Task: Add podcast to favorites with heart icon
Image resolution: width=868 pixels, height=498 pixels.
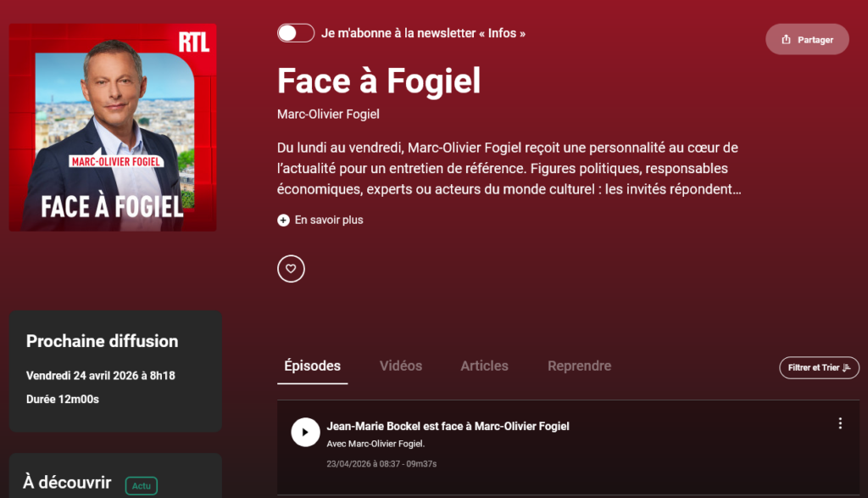Action: (x=291, y=269)
